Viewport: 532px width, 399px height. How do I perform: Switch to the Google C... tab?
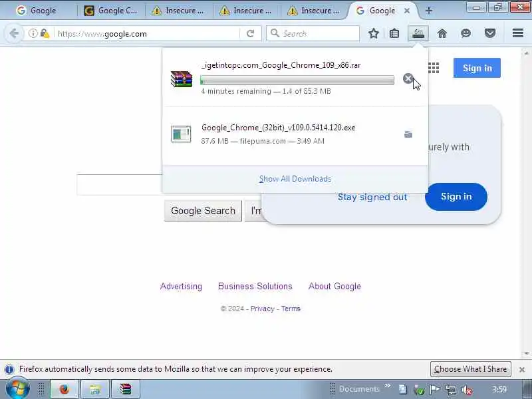click(x=110, y=11)
